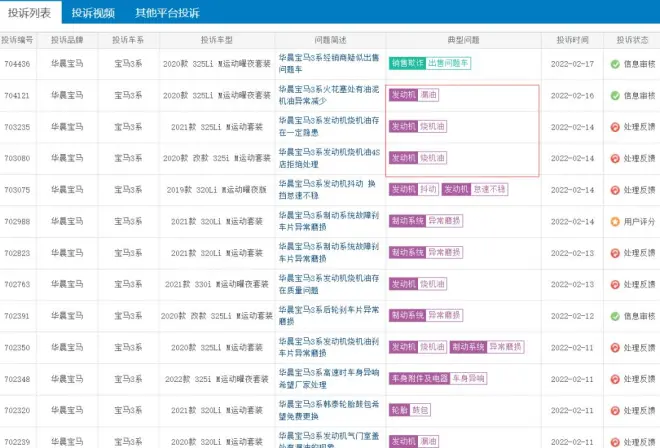Image resolution: width=660 pixels, height=448 pixels.
Task: Click 发动机 烧机油 tag in row 703235
Action: 418,126
